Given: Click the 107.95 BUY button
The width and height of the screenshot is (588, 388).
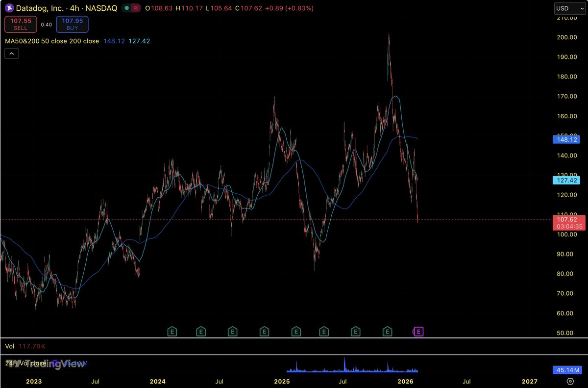Looking at the screenshot, I should (72, 25).
